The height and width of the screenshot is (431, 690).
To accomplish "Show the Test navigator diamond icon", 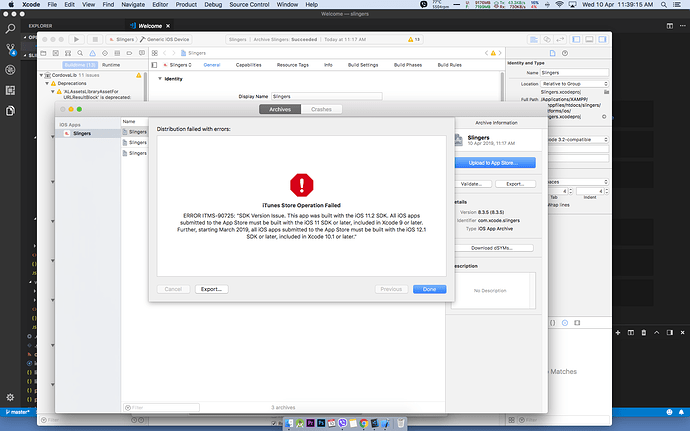I will click(105, 53).
